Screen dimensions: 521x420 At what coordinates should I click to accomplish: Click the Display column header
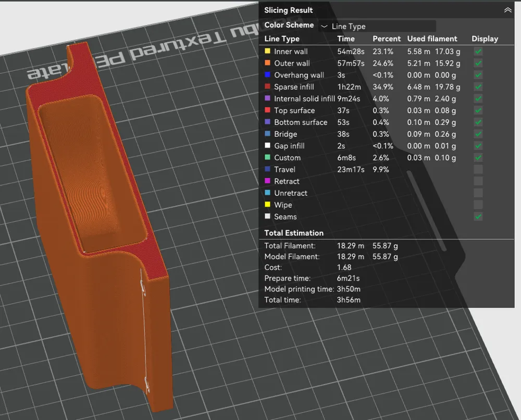tap(485, 39)
